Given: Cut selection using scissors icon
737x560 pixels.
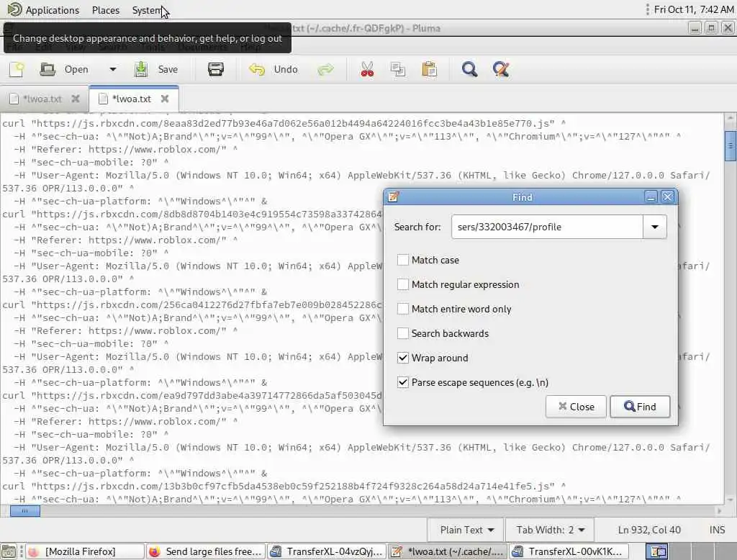Looking at the screenshot, I should (367, 70).
